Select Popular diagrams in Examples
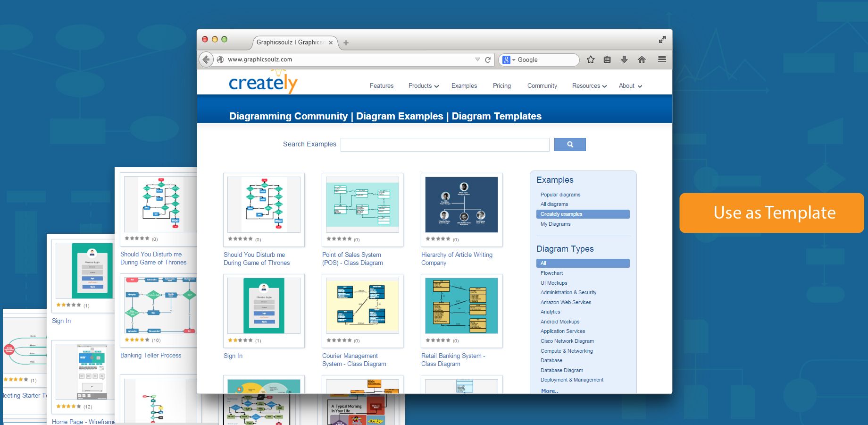The height and width of the screenshot is (425, 868). coord(560,195)
